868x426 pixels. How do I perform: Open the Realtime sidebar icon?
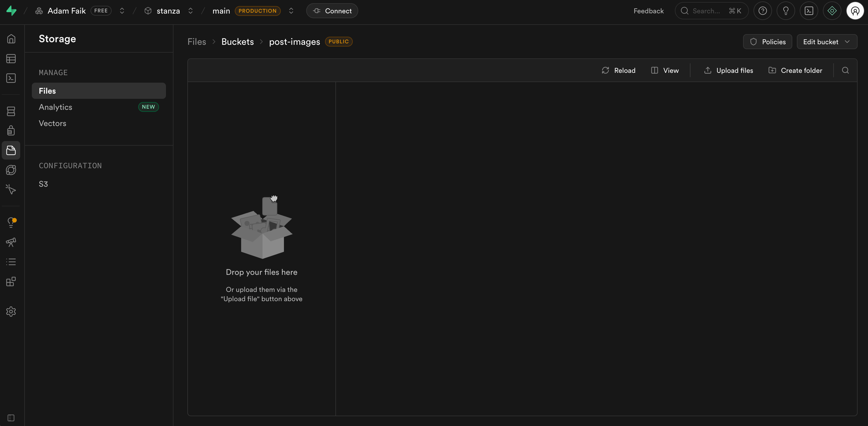coord(11,189)
